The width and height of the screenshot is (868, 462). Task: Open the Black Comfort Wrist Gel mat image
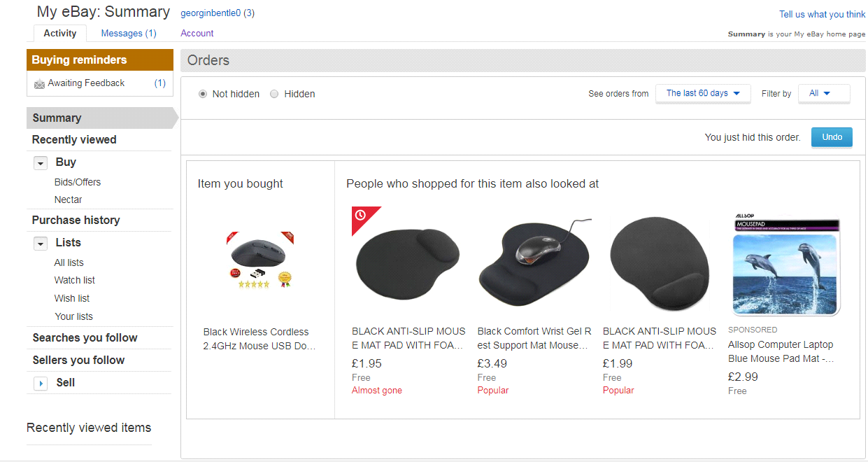coord(534,262)
